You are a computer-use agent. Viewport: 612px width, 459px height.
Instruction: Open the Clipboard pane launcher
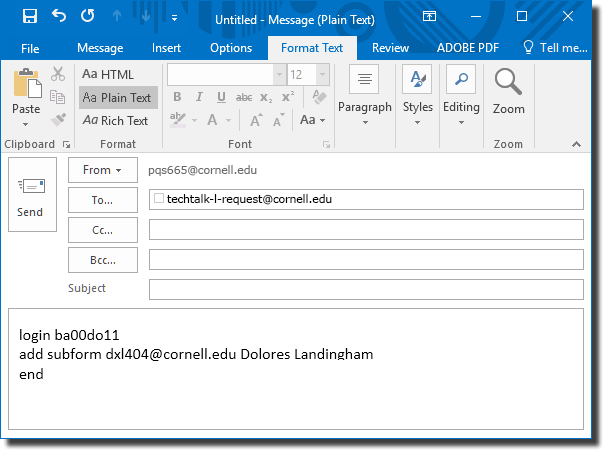(x=67, y=145)
